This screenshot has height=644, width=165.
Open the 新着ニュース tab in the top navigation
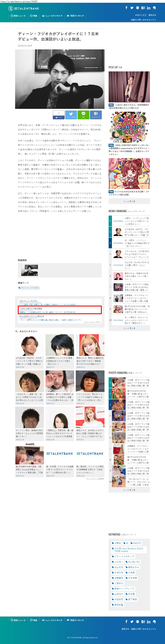pyautogui.click(x=18, y=16)
